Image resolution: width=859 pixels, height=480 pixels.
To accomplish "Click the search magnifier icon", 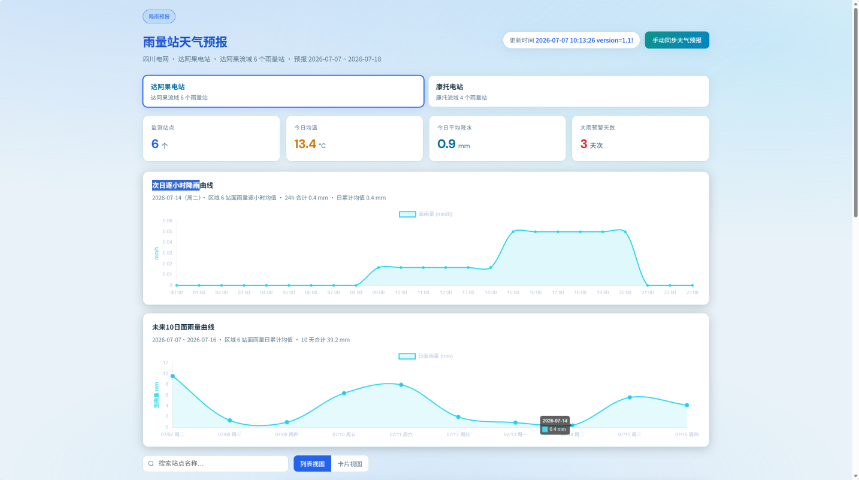I will 151,464.
